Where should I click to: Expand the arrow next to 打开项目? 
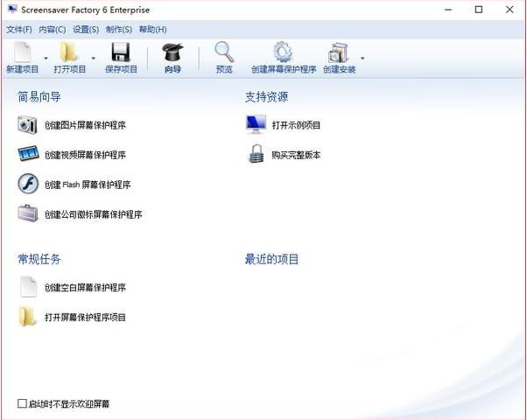coord(94,58)
